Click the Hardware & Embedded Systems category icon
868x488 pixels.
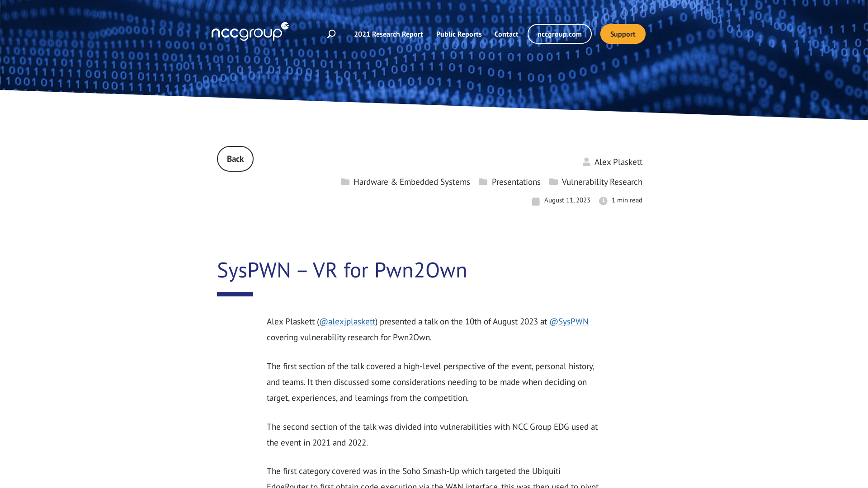click(x=345, y=181)
